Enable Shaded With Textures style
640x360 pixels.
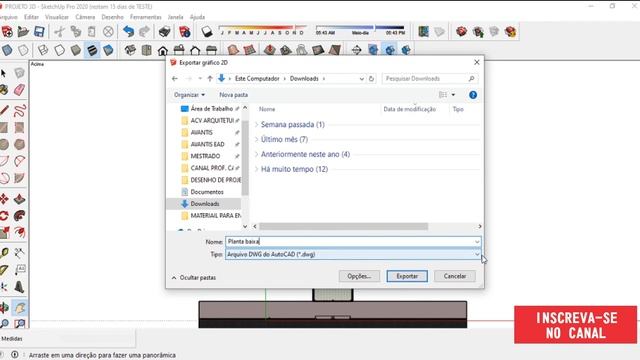click(92, 50)
